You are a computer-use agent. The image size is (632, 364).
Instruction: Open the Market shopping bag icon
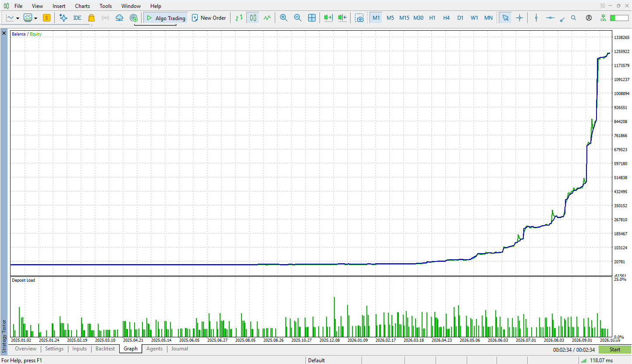[91, 18]
